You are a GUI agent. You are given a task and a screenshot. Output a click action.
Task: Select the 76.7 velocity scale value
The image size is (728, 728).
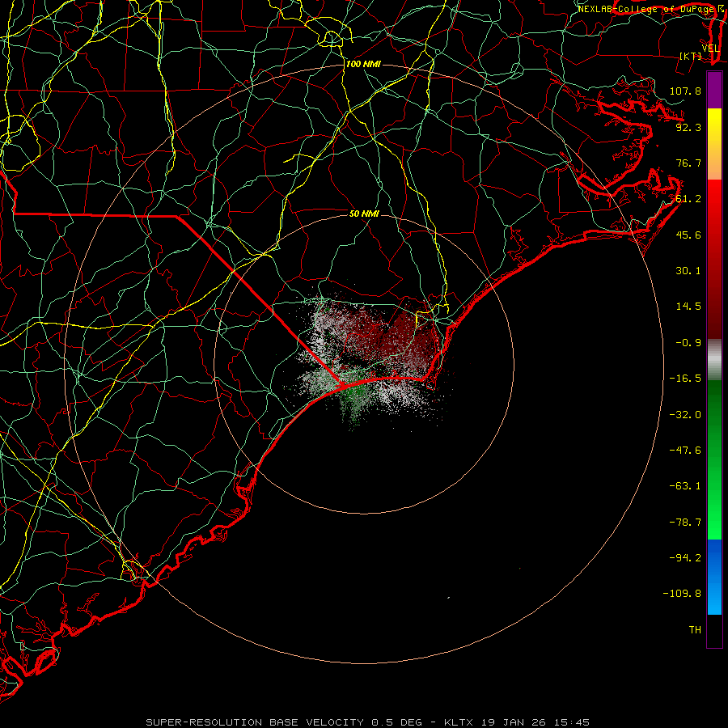click(688, 163)
